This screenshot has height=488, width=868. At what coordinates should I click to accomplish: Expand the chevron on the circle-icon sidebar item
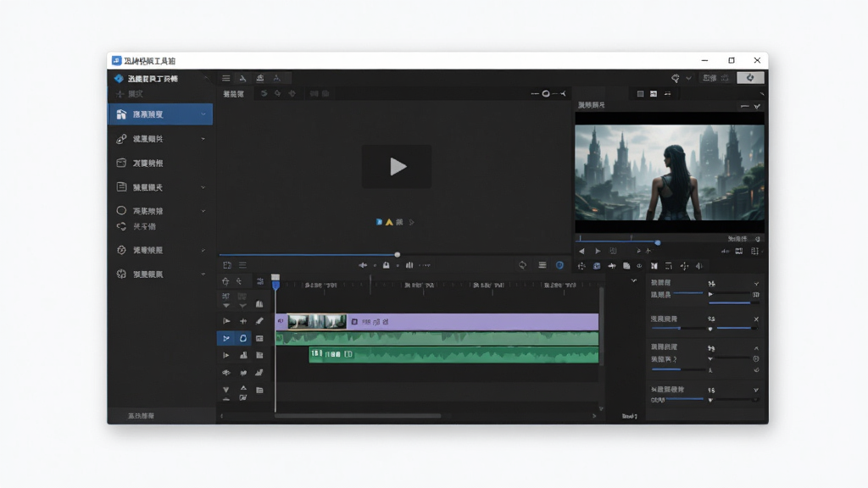(203, 211)
